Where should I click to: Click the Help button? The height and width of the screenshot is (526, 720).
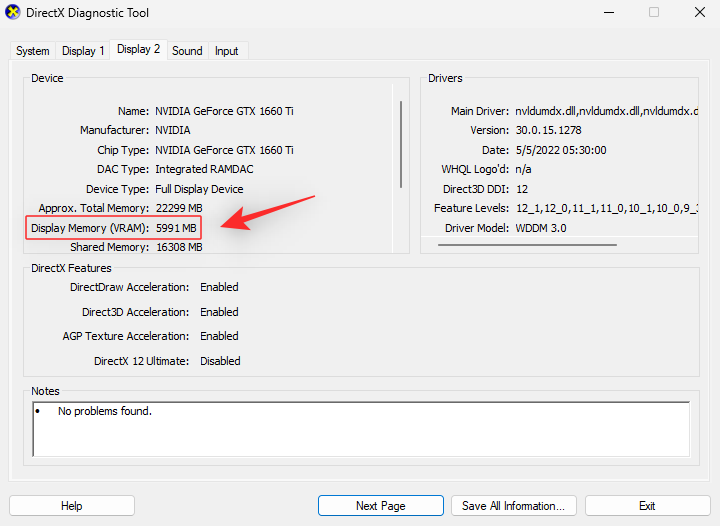tap(72, 506)
